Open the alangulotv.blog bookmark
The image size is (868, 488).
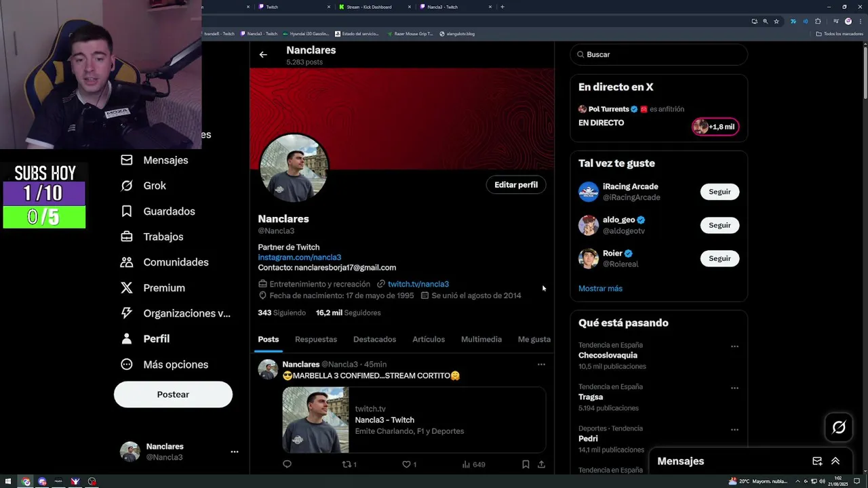coord(457,34)
